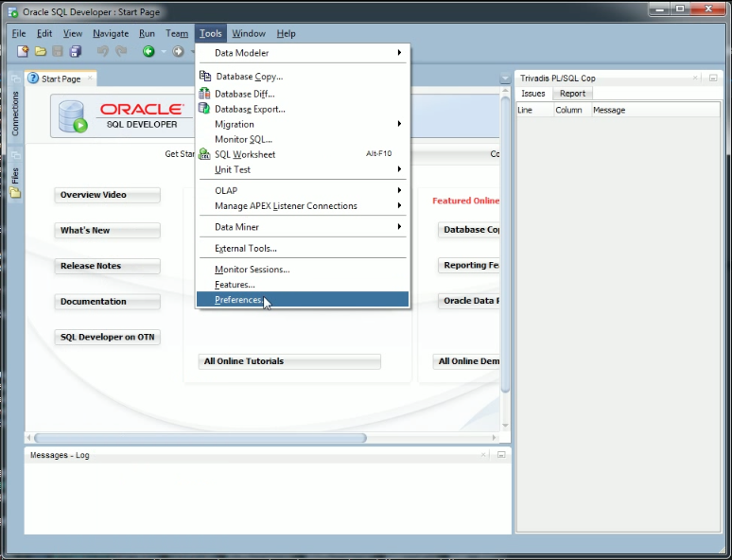Click the Database Diff menu icon
This screenshot has height=560, width=732.
click(204, 93)
